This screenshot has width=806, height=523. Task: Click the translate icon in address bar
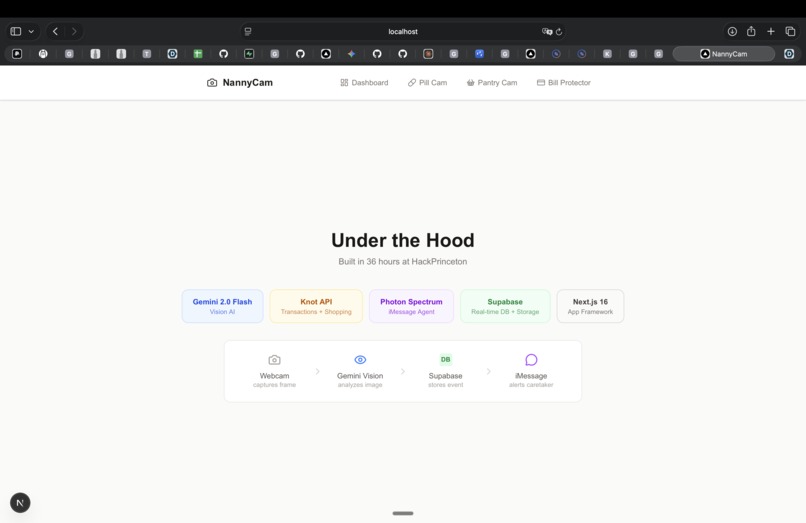547,31
